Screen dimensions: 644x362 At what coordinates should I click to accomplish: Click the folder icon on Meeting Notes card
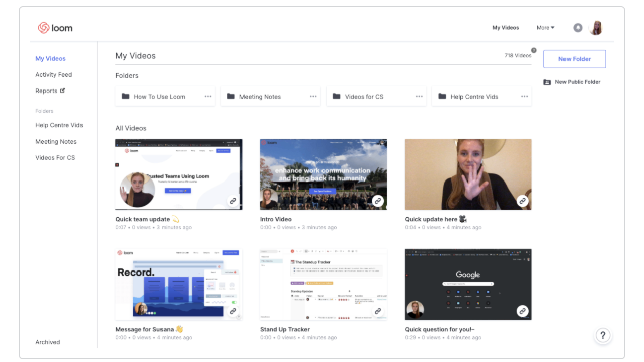pos(231,96)
